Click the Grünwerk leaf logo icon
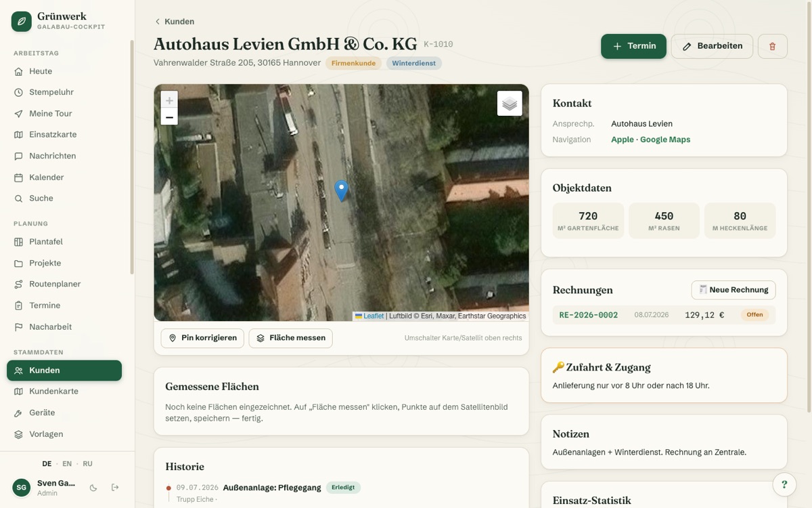 tap(22, 21)
